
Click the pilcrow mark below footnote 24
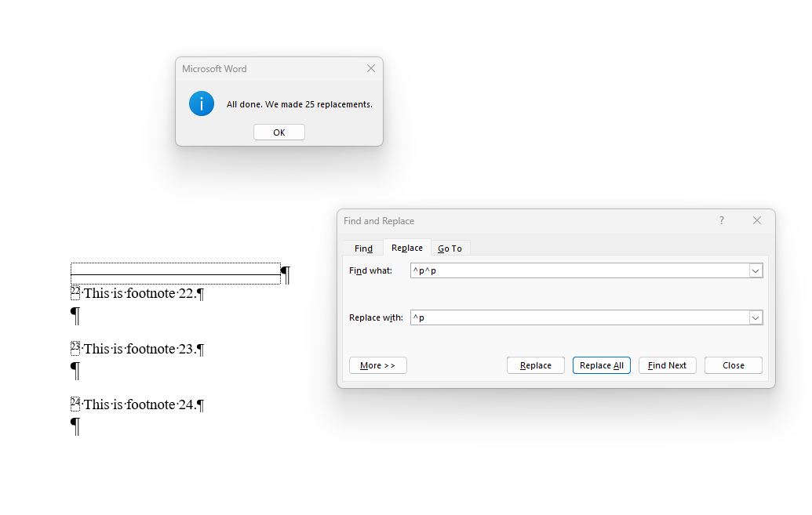pyautogui.click(x=74, y=426)
